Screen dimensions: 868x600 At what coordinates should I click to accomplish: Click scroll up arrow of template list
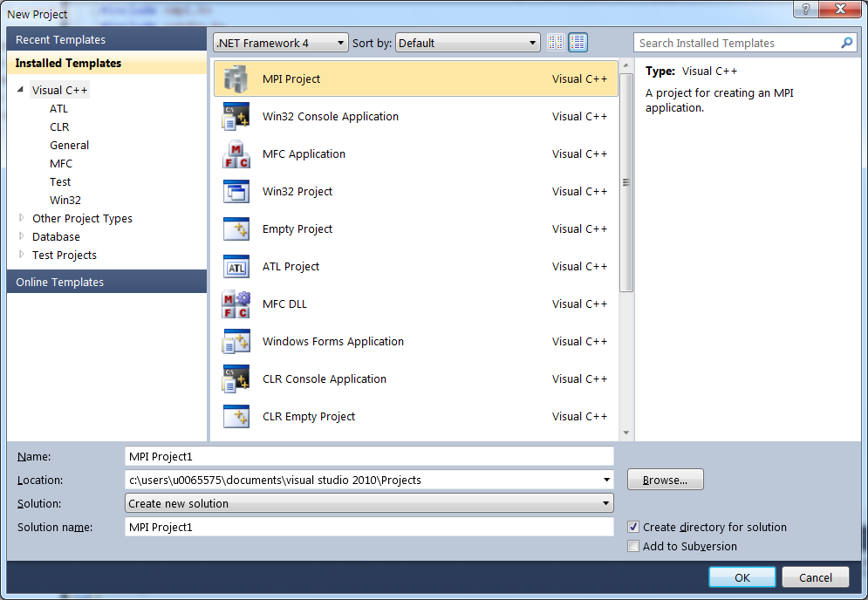point(626,65)
